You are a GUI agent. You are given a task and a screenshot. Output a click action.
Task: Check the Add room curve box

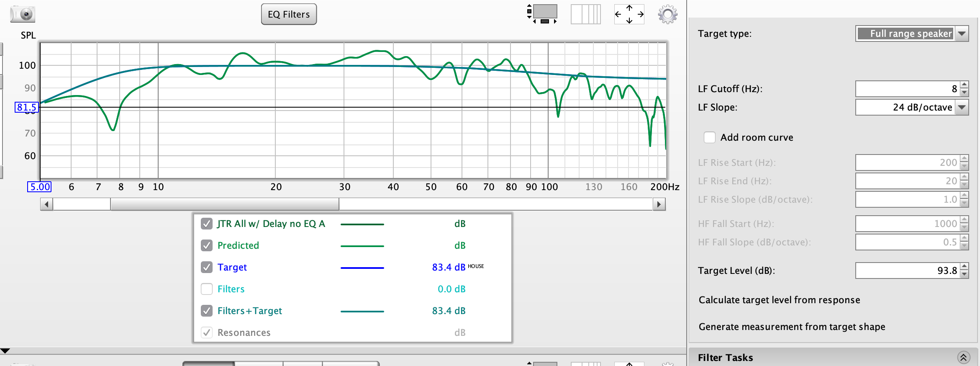pos(710,137)
